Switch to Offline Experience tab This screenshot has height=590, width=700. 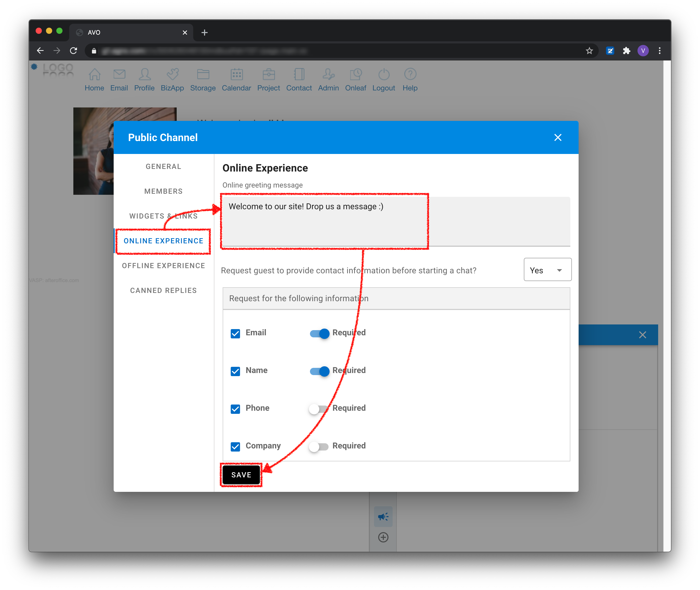tap(164, 266)
